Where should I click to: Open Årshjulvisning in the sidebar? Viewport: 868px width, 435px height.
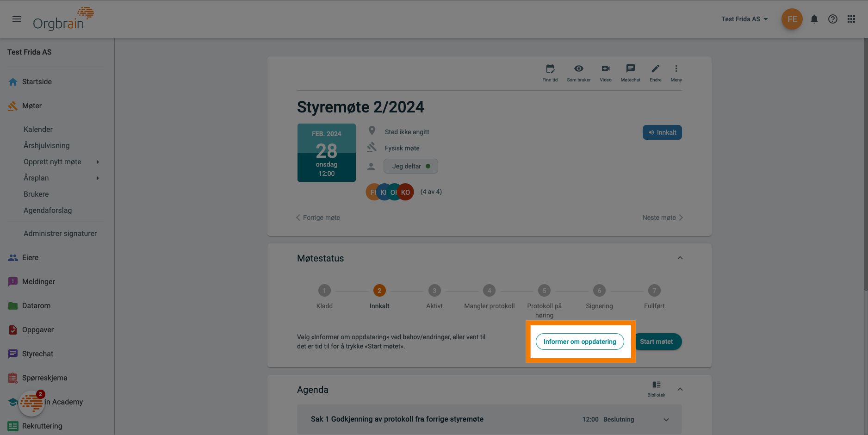47,145
